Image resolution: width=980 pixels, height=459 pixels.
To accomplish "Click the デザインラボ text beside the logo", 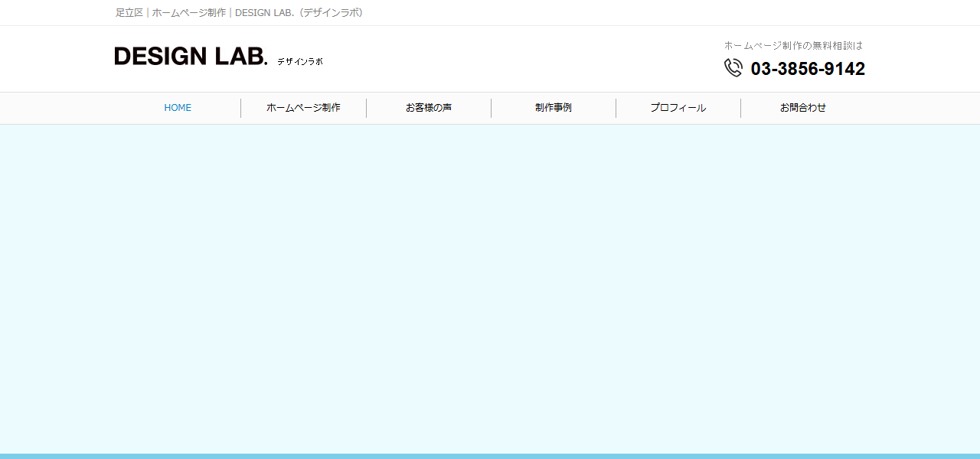I will 300,61.
